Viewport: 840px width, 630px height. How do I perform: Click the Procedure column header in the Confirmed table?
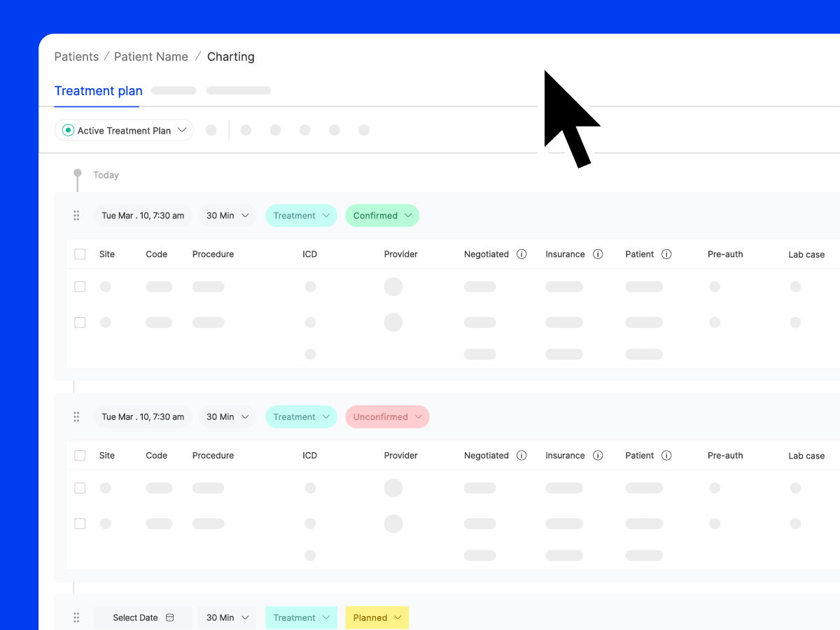click(213, 254)
